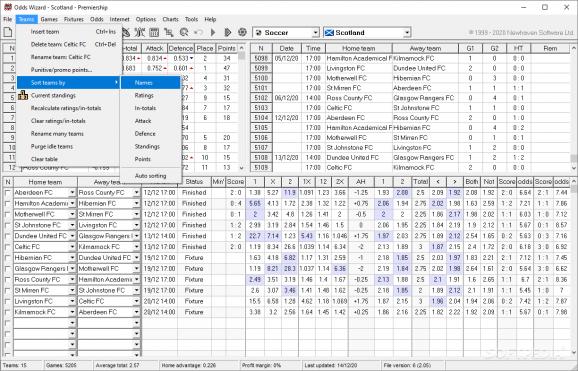The image size is (578, 371).
Task: Choose Insert team from Teams menu
Action: 69,32
